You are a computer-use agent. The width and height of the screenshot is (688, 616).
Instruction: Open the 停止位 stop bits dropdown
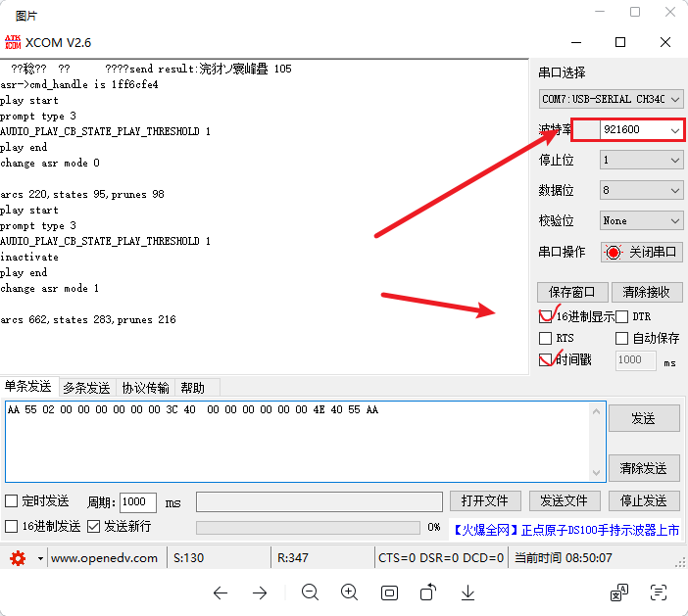point(641,160)
